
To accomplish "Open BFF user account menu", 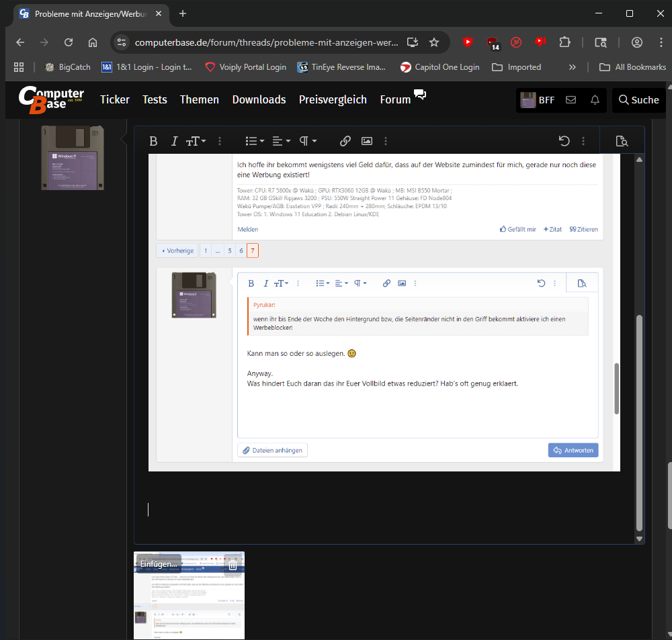I will 538,100.
